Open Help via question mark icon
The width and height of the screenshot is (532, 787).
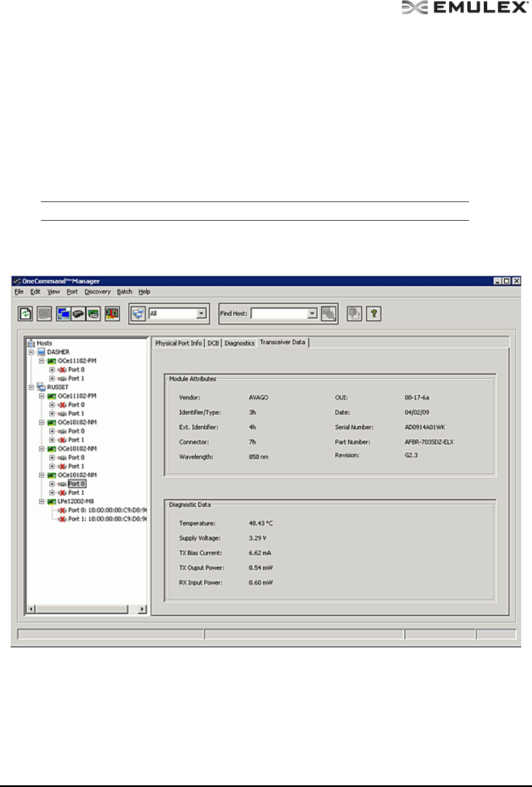click(374, 313)
